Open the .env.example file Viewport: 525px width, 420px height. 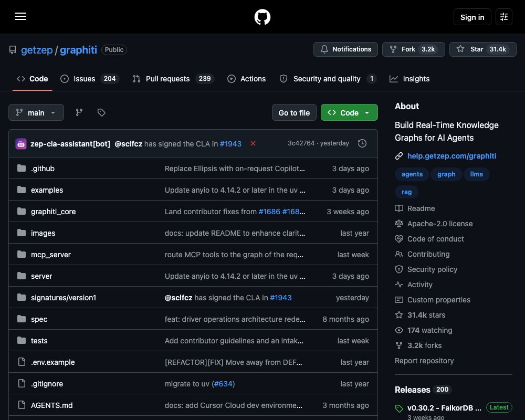[52, 362]
